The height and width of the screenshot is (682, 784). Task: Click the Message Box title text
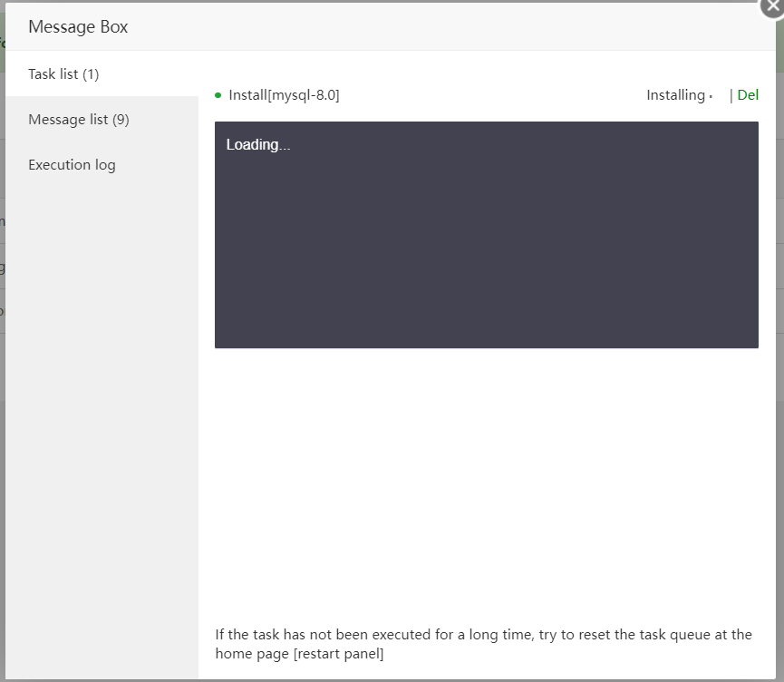coord(78,26)
